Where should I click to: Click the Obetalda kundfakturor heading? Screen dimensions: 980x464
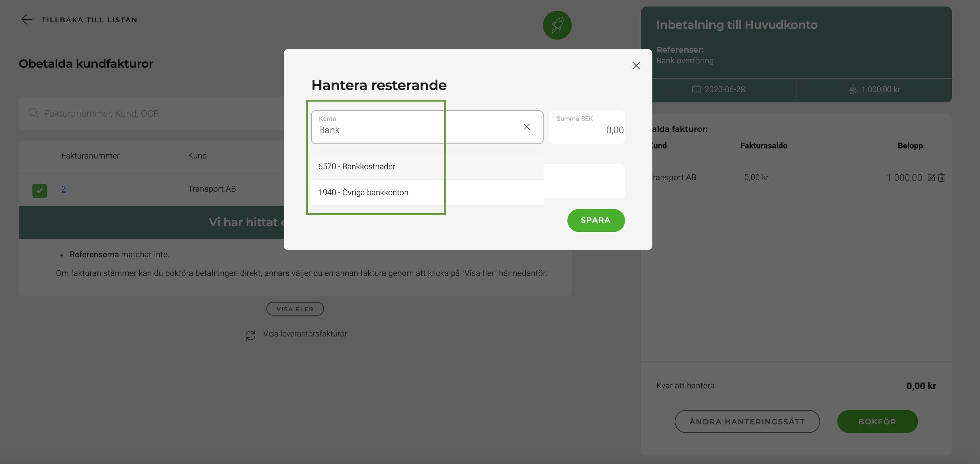pyautogui.click(x=86, y=63)
